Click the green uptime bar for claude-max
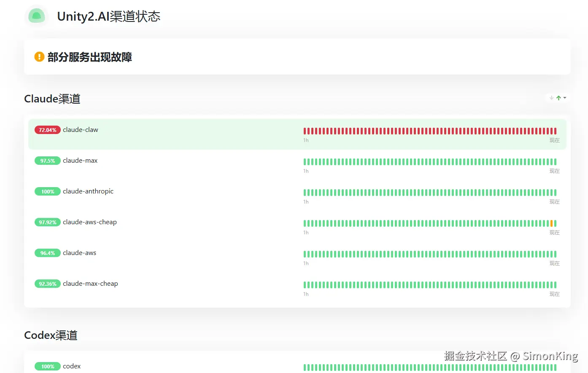588x373 pixels. pos(430,162)
